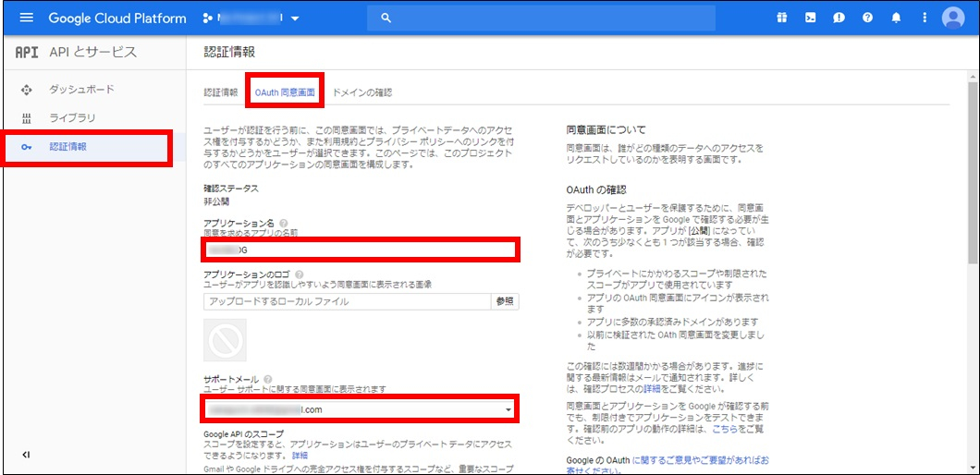The width and height of the screenshot is (980, 475).
Task: Click the 同意画面について heading
Action: point(605,130)
